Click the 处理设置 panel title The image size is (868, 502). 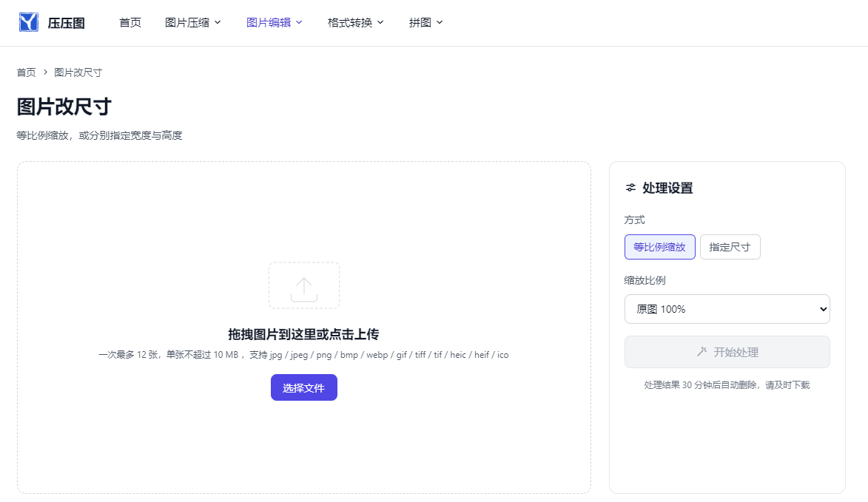[x=667, y=188]
